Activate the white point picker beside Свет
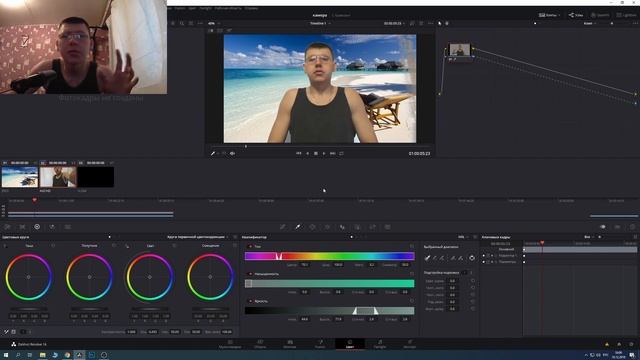Viewport: 640px width, 360px height. [x=127, y=246]
